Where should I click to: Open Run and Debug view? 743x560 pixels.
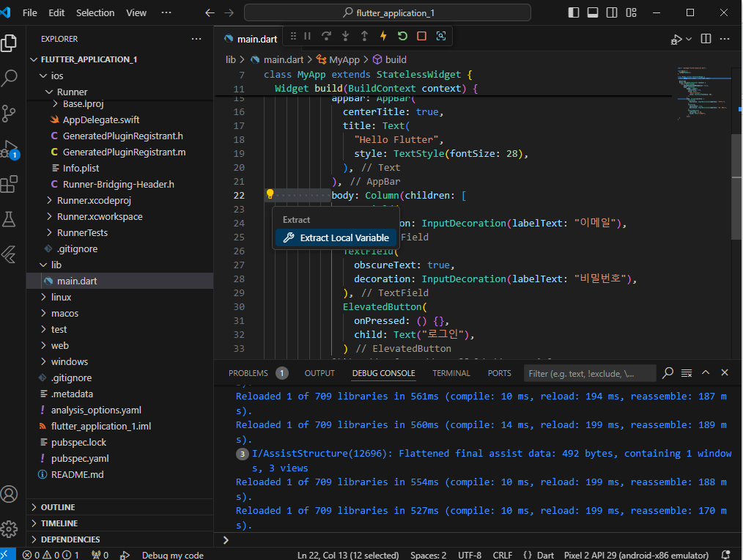[9, 149]
